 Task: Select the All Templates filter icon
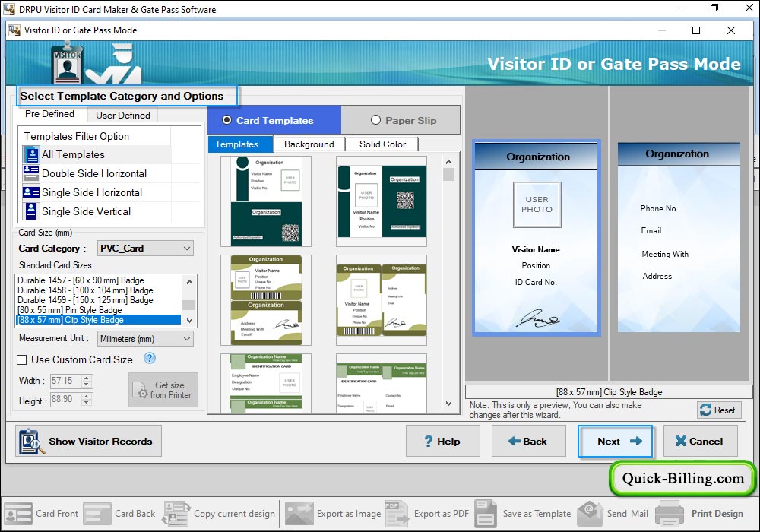tap(31, 154)
